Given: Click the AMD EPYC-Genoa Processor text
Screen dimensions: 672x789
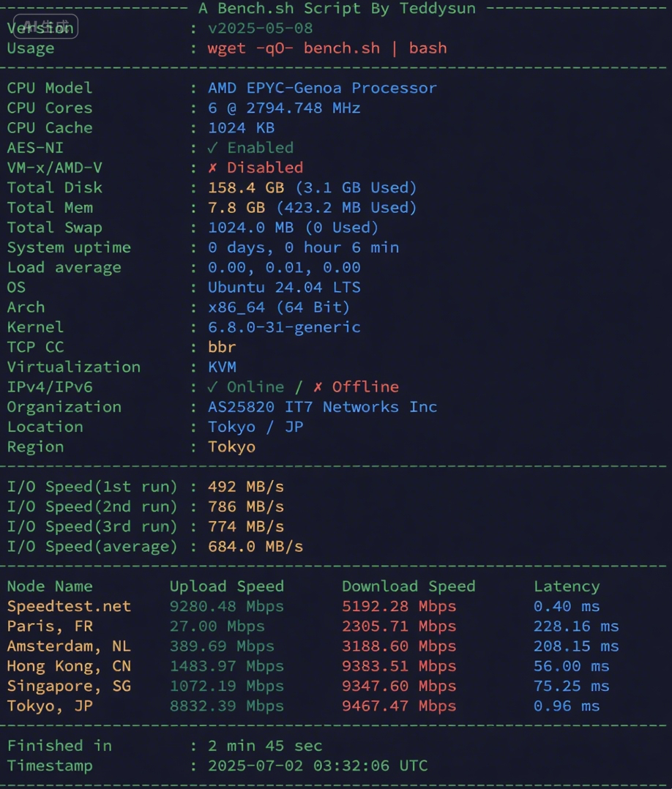Looking at the screenshot, I should pos(322,88).
